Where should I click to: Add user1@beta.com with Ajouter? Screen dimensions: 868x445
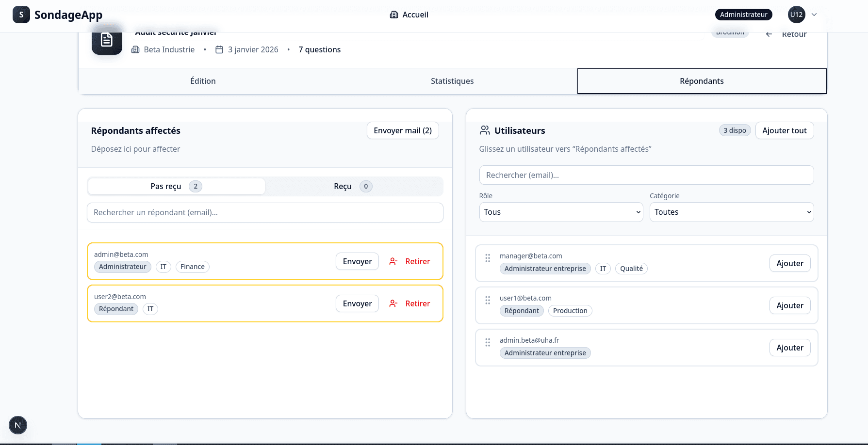coord(790,305)
